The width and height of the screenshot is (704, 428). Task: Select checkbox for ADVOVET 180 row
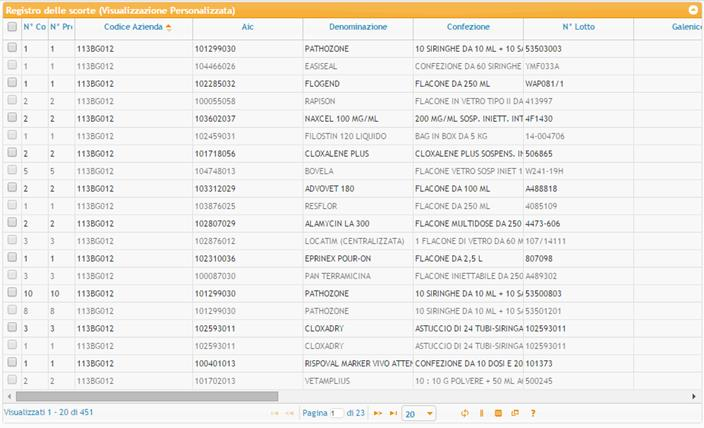12,187
